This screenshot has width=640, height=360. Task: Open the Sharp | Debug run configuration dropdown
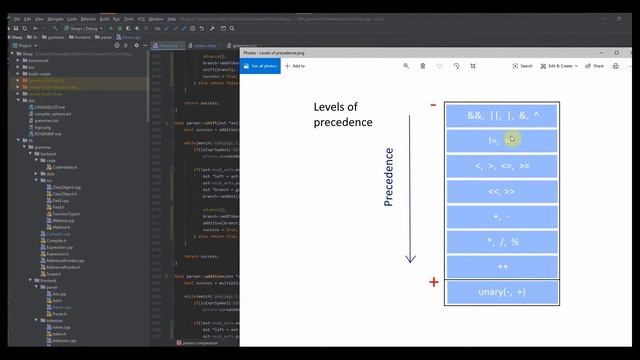[84, 28]
